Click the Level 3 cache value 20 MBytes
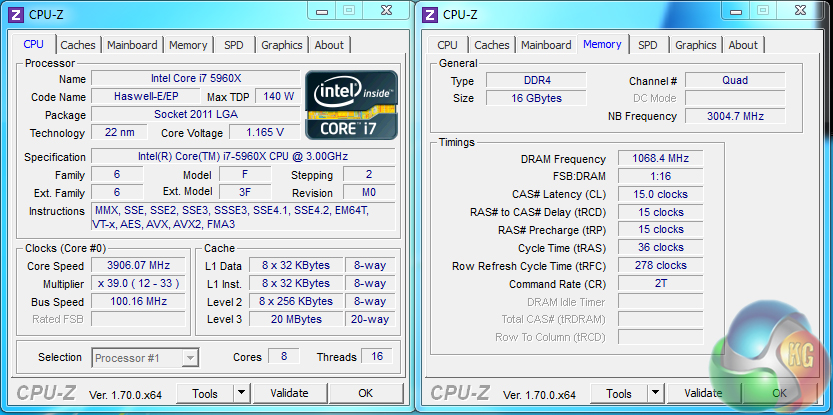Viewport: 833px width, 415px height. (296, 319)
